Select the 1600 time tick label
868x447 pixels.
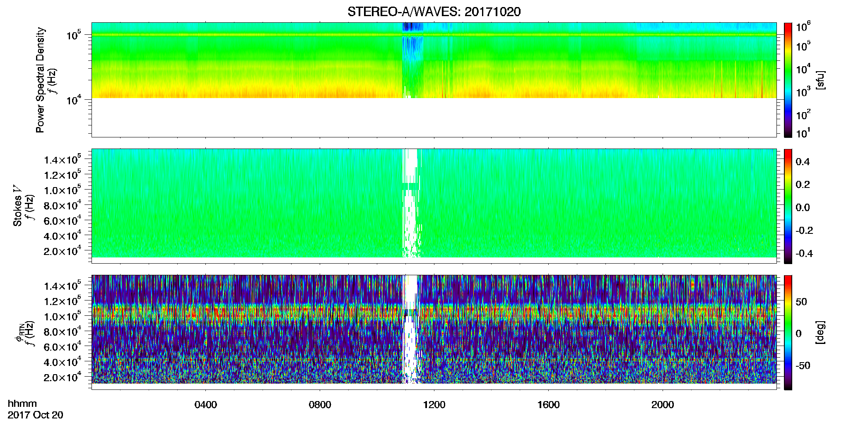tap(548, 405)
